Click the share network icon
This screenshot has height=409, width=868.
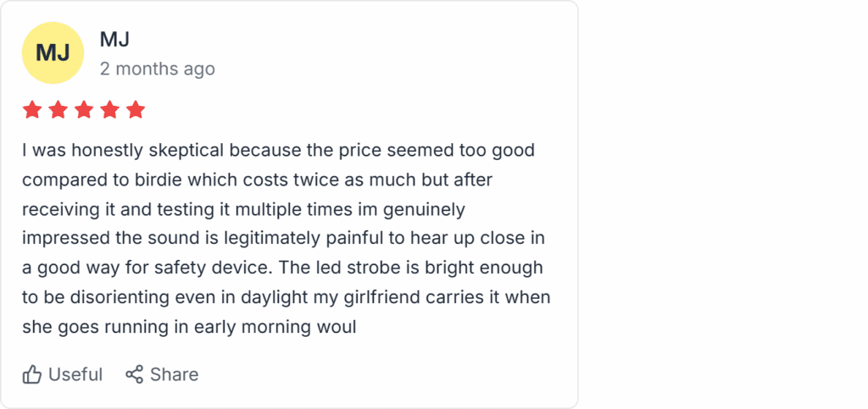click(134, 374)
